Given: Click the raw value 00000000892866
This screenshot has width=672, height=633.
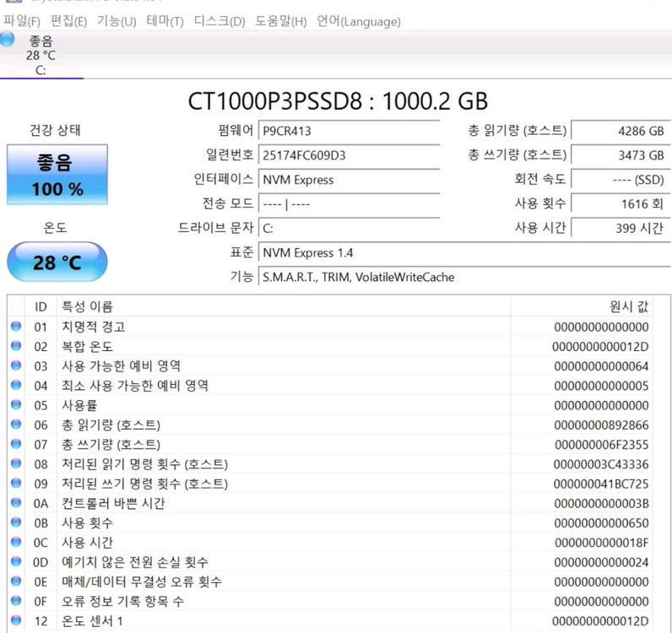Looking at the screenshot, I should click(x=601, y=425).
